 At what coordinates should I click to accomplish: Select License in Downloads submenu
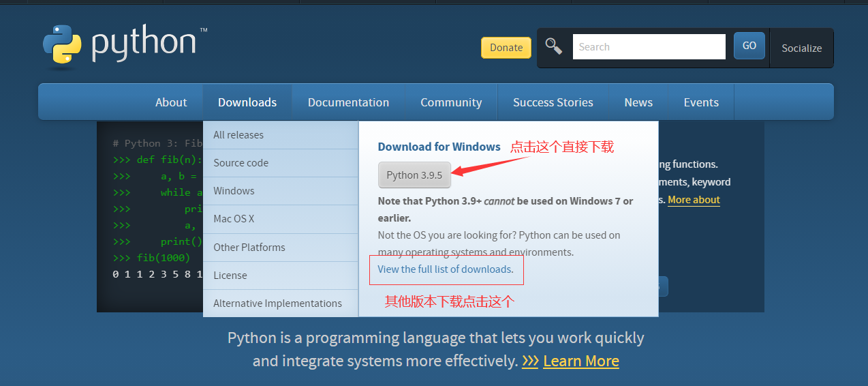281,276
